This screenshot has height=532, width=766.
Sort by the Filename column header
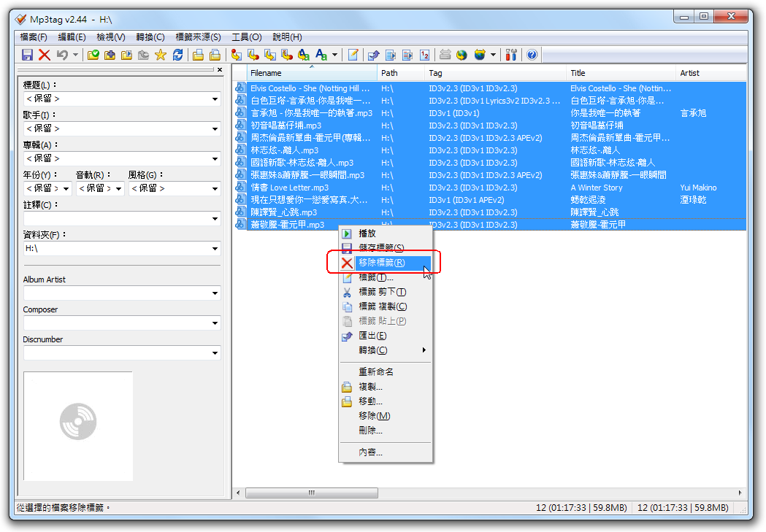[x=312, y=73]
